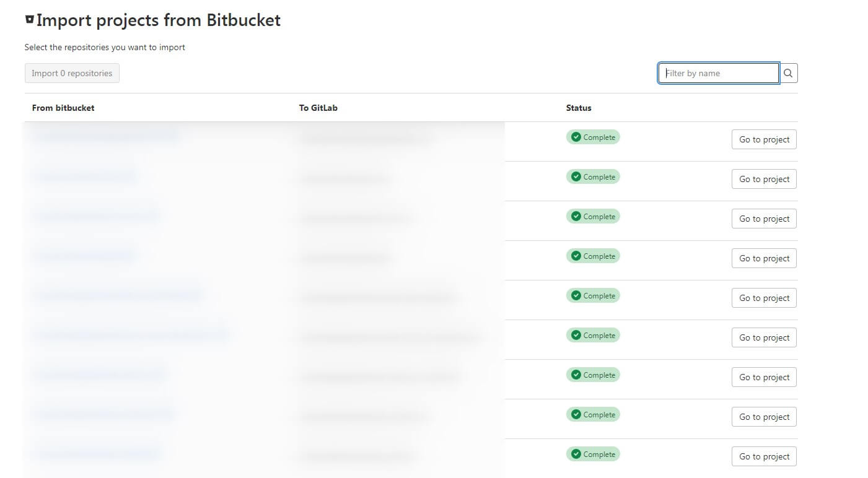Image resolution: width=868 pixels, height=478 pixels.
Task: Click the Complete status badge in the first row
Action: click(593, 137)
